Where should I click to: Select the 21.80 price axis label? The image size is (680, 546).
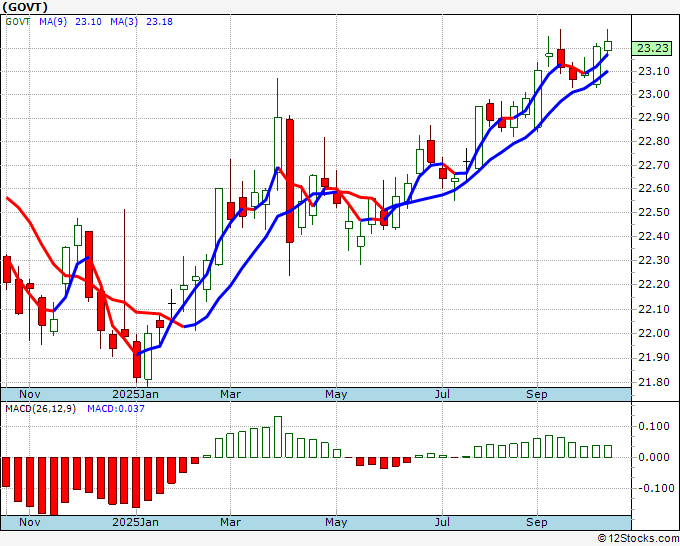[654, 382]
